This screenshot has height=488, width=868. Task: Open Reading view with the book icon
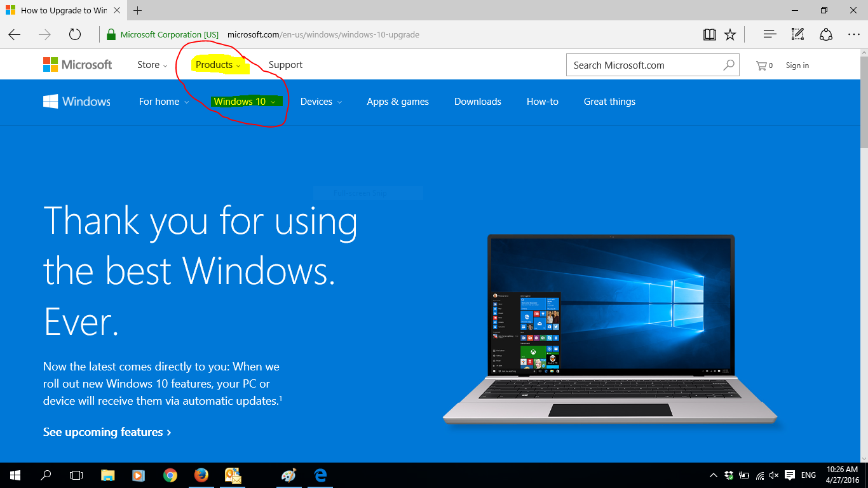coord(710,34)
